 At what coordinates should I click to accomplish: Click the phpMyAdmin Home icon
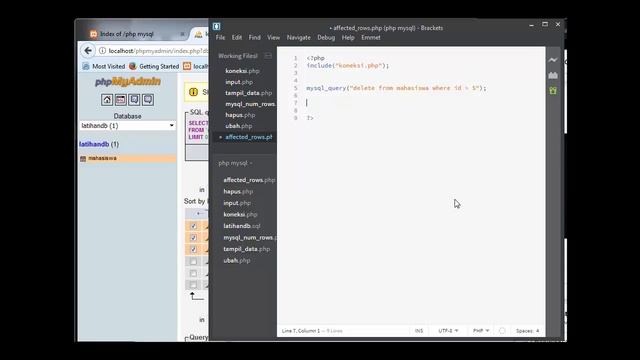click(107, 100)
